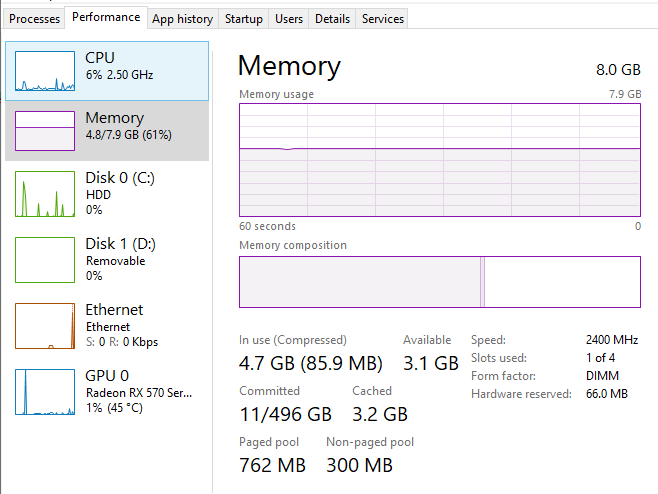
Task: Click the Memory heading title
Action: click(289, 66)
